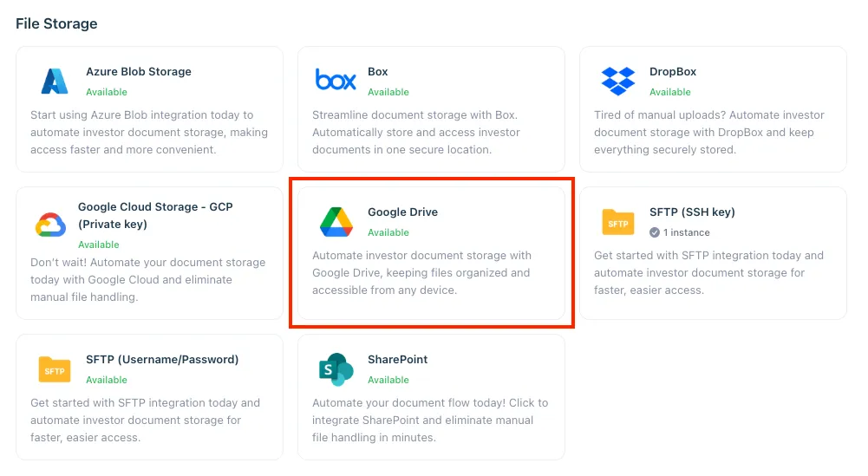The width and height of the screenshot is (868, 476).
Task: Click the SFTP (SSH key) folder icon
Action: coord(617,222)
